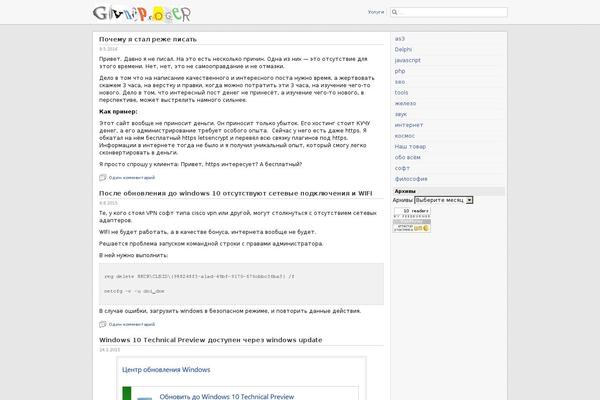This screenshot has height=400, width=600.
Task: Open "Один комментарий" link under first post
Action: click(132, 178)
